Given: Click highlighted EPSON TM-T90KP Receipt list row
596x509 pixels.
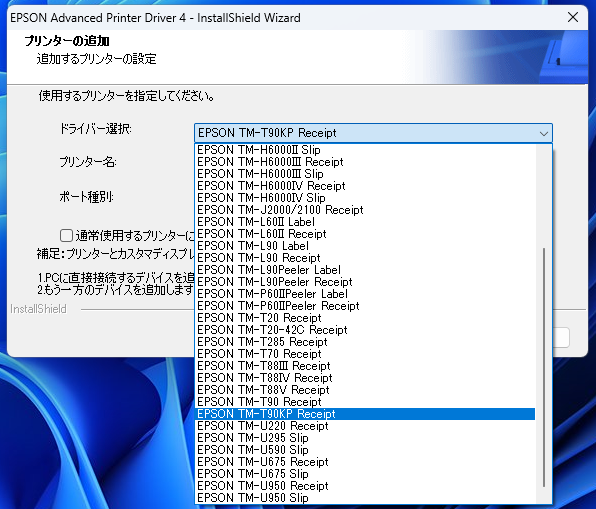Looking at the screenshot, I should pos(365,414).
